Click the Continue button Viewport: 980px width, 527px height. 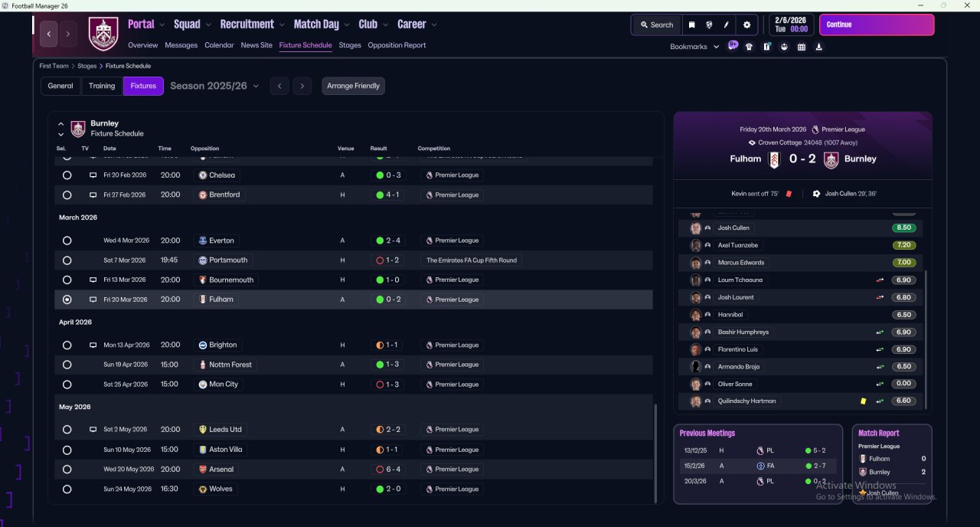tap(877, 25)
